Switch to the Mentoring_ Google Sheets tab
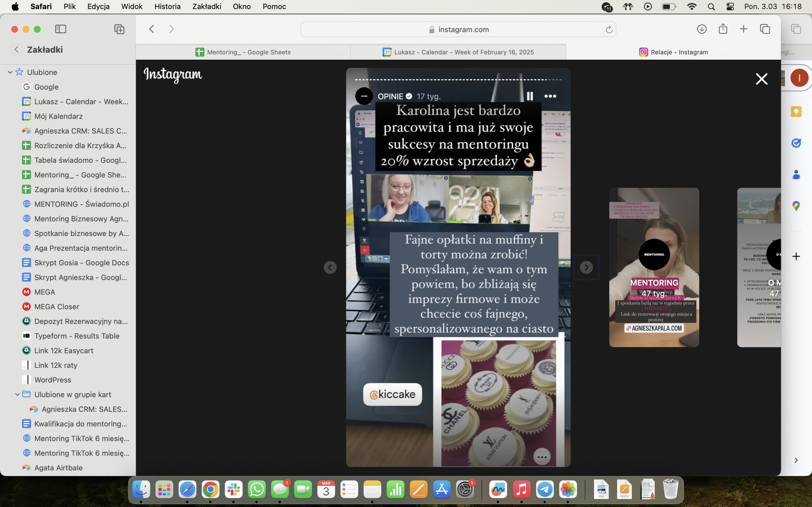Viewport: 812px width, 507px height. [x=243, y=52]
